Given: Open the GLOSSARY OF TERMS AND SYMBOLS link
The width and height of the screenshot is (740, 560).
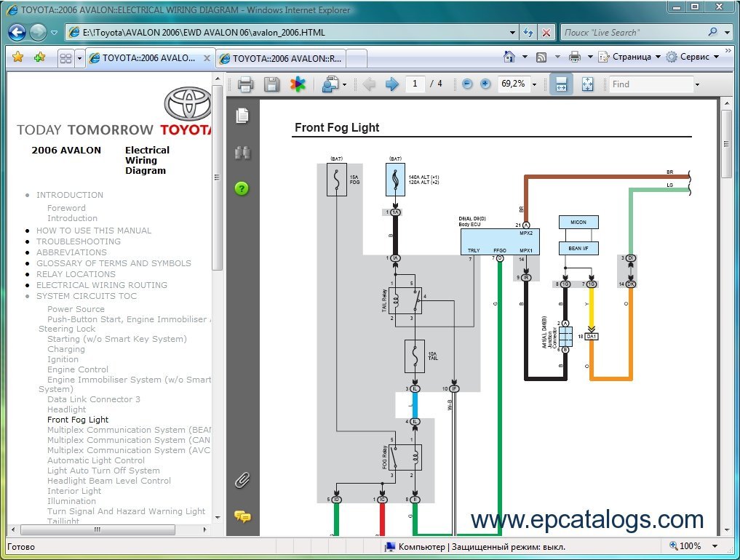Looking at the screenshot, I should tap(114, 263).
